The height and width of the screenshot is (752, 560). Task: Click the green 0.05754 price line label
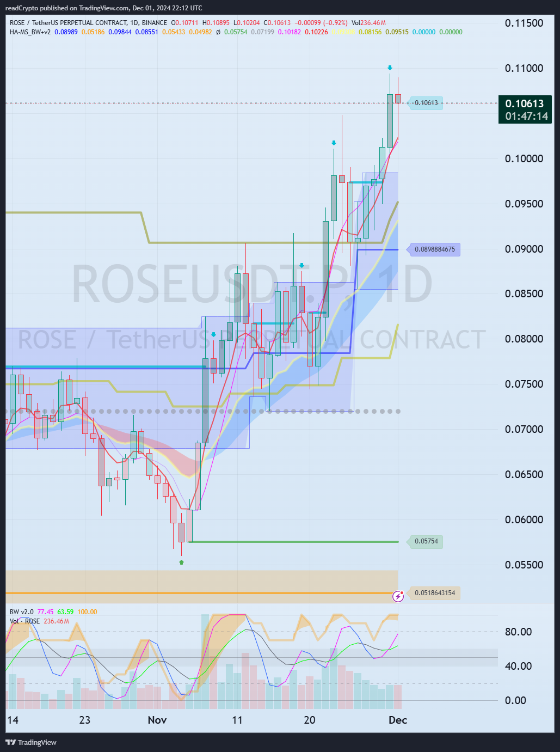426,541
